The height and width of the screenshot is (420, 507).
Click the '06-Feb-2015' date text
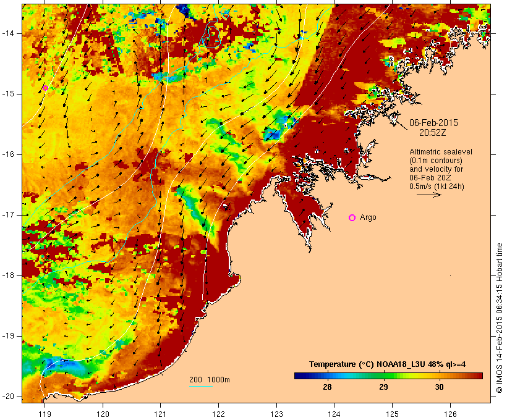(433, 123)
